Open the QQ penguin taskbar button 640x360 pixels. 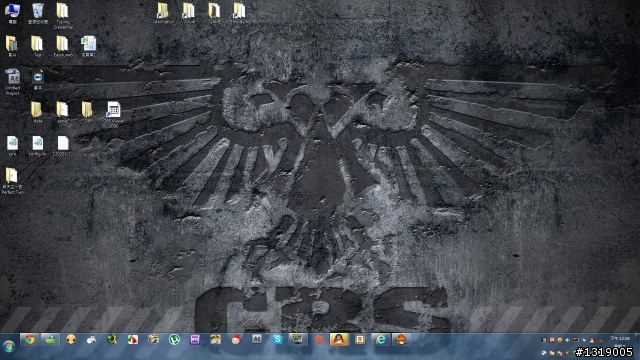339,339
